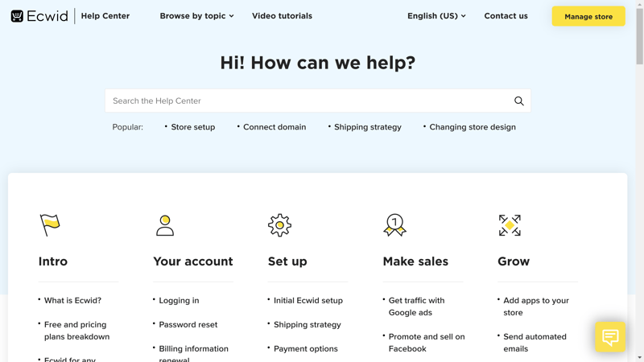Select the popular Store setup link
Image resolution: width=644 pixels, height=362 pixels.
[x=192, y=127]
